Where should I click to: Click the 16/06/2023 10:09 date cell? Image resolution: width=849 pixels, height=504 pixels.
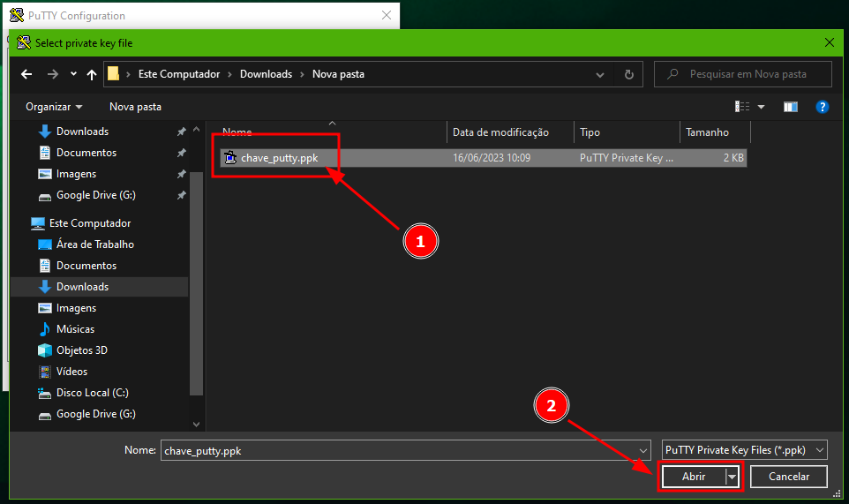pos(492,157)
